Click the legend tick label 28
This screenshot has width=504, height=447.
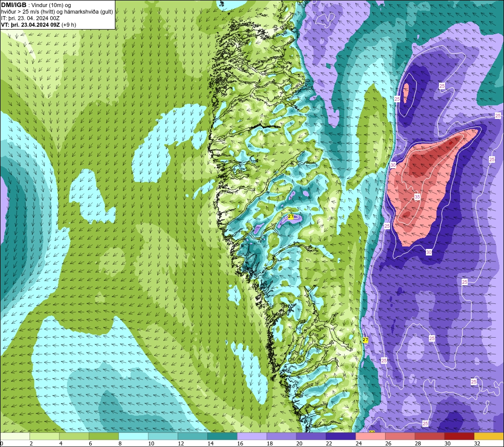(x=417, y=443)
